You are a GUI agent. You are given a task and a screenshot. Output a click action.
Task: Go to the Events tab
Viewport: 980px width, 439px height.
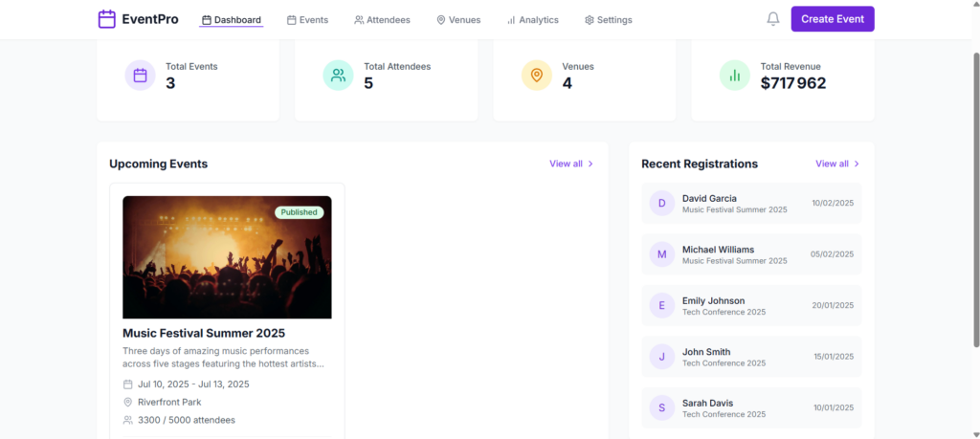point(307,20)
